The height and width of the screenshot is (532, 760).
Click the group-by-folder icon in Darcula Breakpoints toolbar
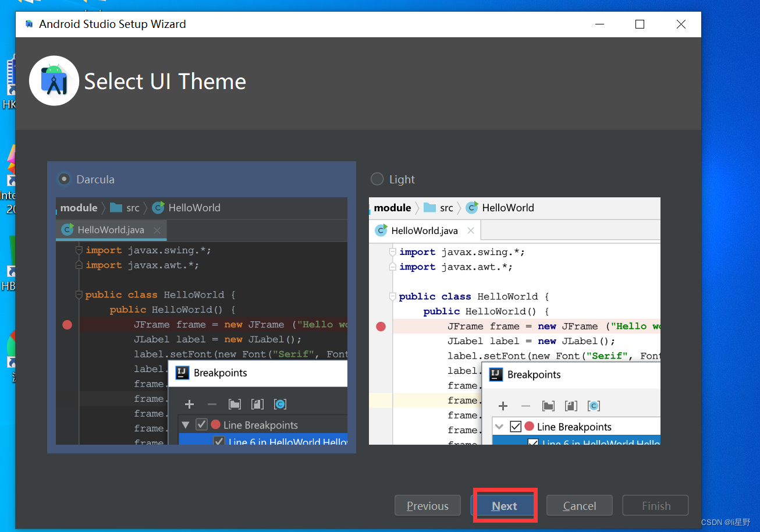(235, 404)
